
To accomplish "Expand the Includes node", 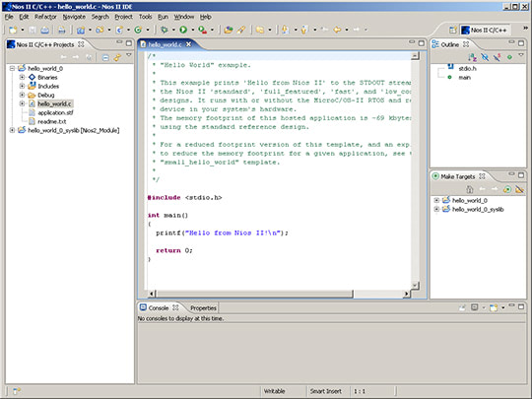I will point(22,86).
